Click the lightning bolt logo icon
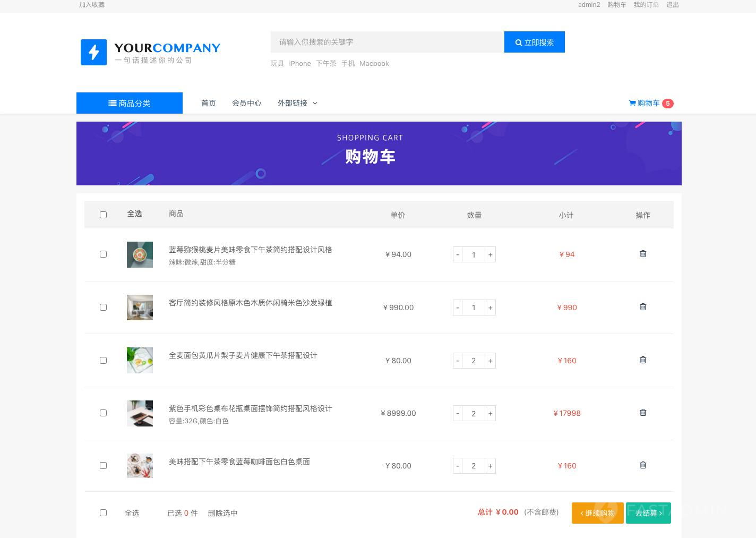Viewport: 756px width, 538px height. click(94, 52)
